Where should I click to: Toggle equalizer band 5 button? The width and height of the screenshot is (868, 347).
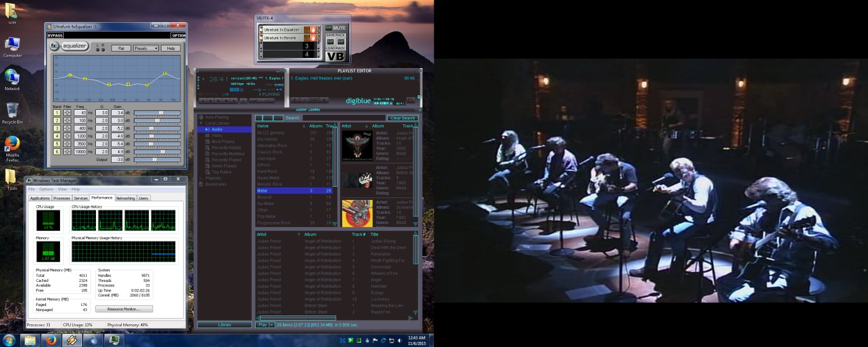tap(56, 144)
